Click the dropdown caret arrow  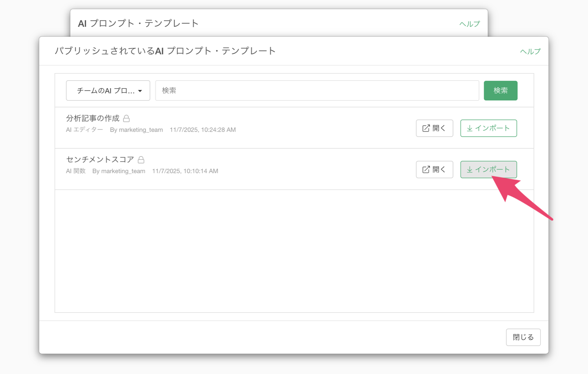pyautogui.click(x=140, y=91)
